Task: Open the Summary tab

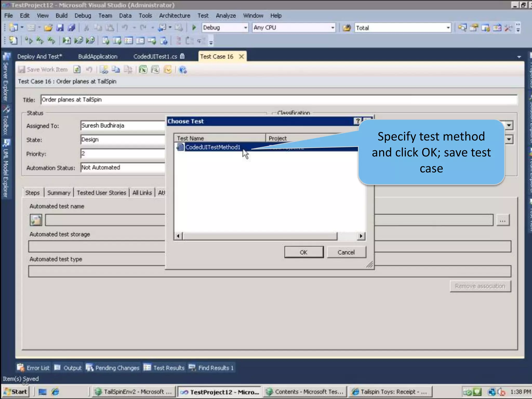Action: pos(59,193)
